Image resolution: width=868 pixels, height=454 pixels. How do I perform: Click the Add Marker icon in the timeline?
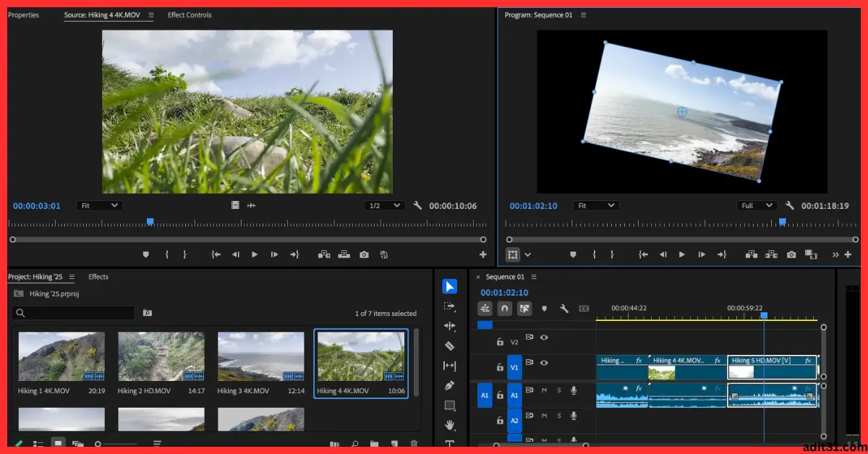click(544, 309)
